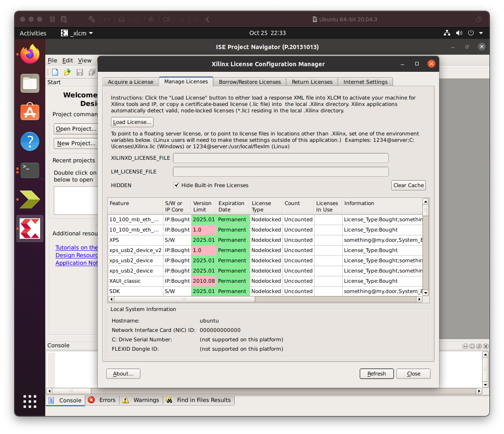The image size is (504, 434).
Task: Click the Find in Files binoculars icon
Action: click(x=169, y=400)
